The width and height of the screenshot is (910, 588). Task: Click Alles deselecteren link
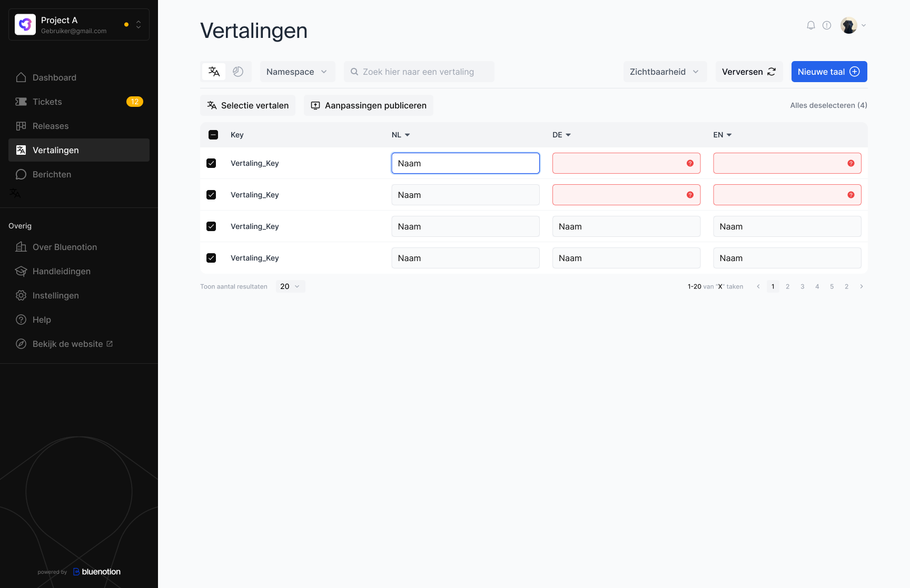(828, 105)
